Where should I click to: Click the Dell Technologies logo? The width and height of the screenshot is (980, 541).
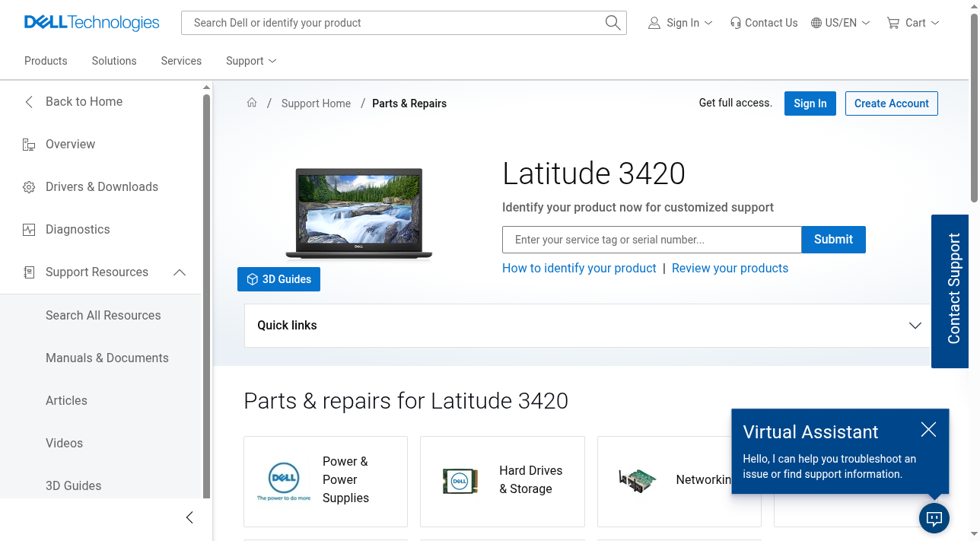click(92, 23)
